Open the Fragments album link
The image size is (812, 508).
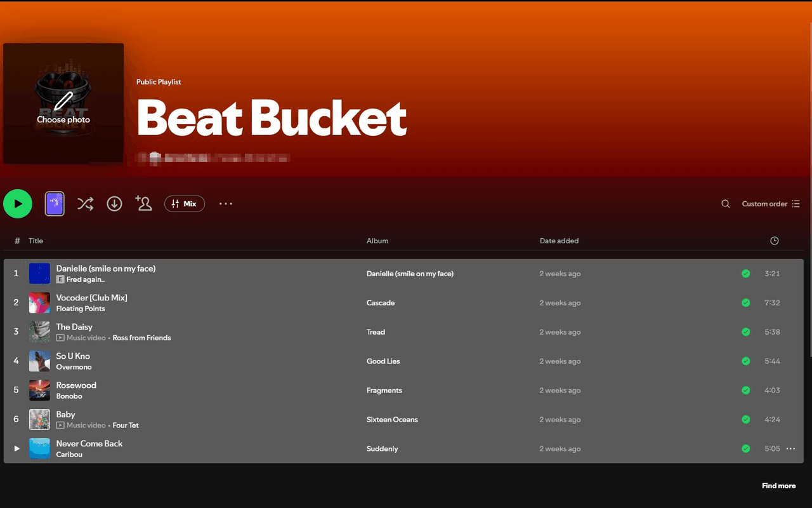tap(384, 391)
